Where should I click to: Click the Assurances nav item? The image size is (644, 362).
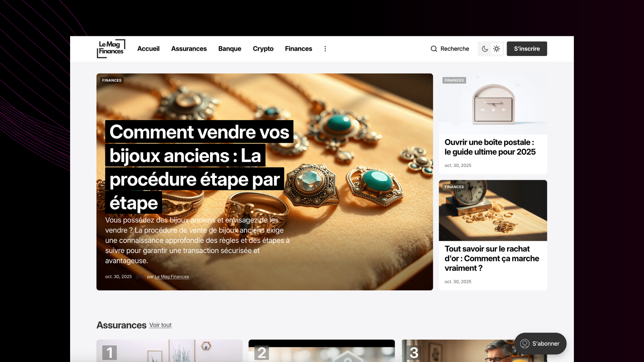[x=189, y=49]
